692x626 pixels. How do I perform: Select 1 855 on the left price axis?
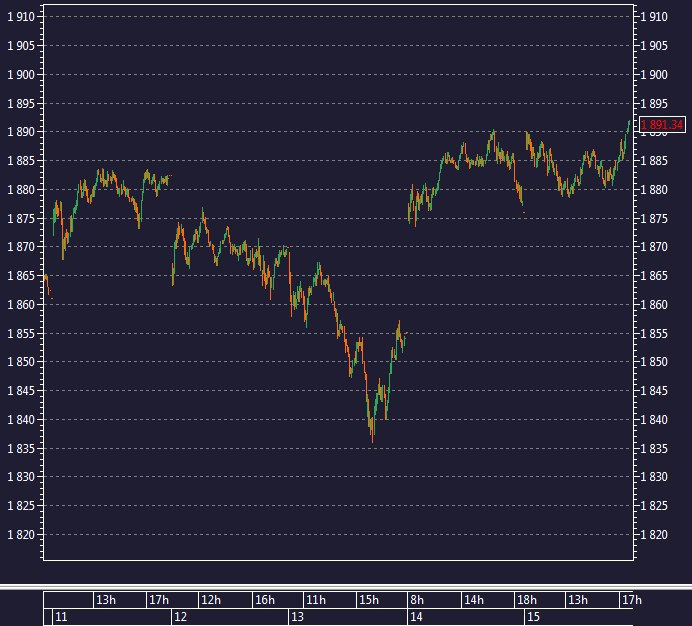[x=21, y=334]
